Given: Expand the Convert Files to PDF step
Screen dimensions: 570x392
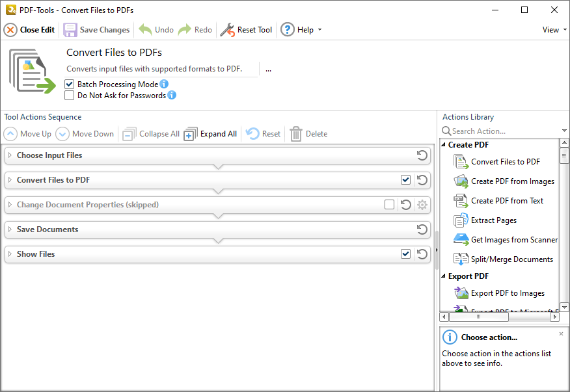Looking at the screenshot, I should (x=10, y=180).
